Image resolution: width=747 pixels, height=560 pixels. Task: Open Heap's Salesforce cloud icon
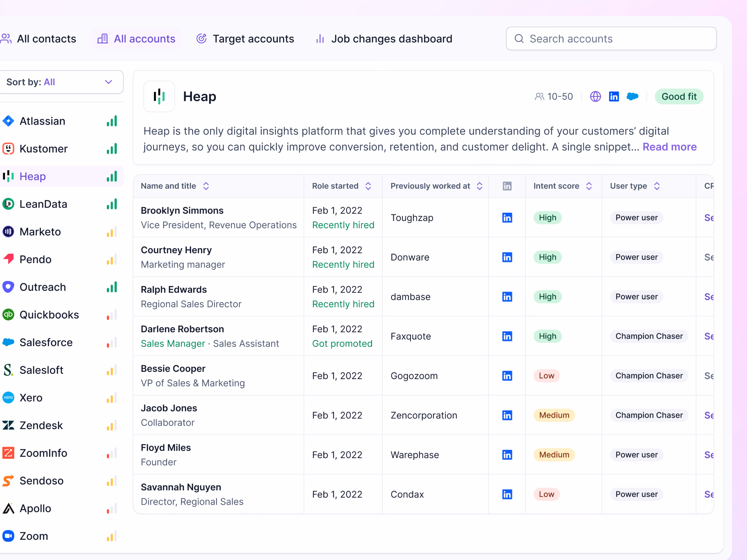click(x=632, y=97)
